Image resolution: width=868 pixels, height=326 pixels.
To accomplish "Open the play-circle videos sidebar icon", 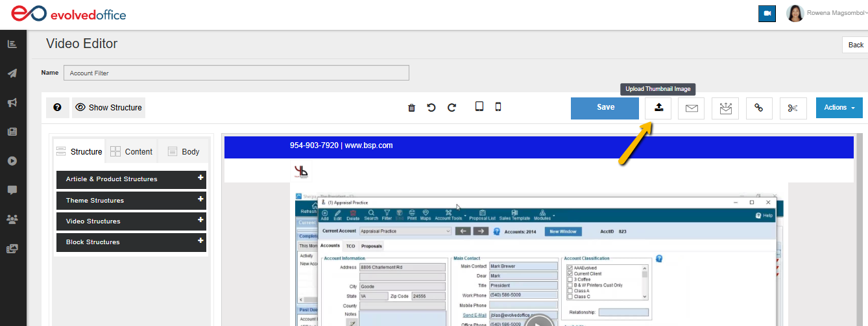I will point(12,160).
